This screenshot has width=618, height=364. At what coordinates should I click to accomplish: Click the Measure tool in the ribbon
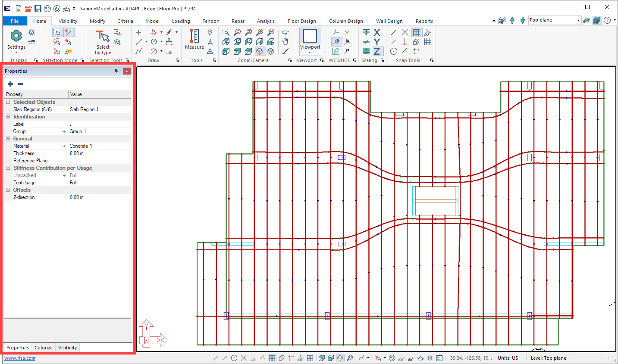[194, 40]
